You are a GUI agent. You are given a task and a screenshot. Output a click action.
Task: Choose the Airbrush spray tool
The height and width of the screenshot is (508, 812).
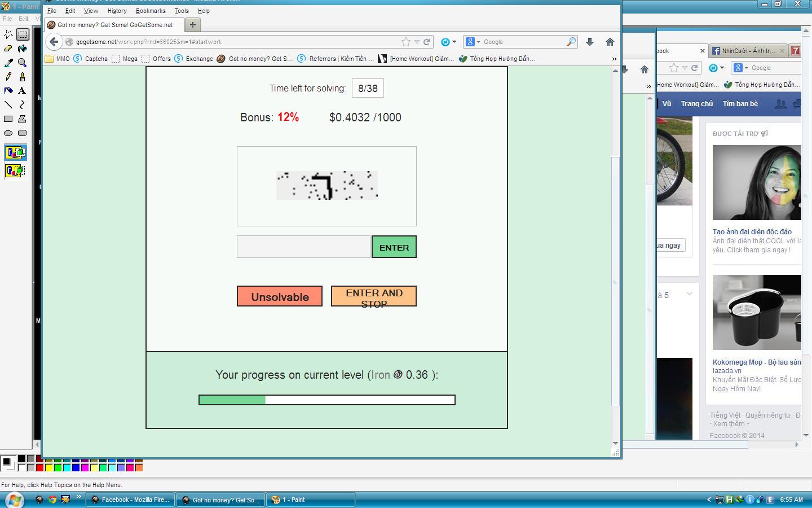click(x=8, y=90)
